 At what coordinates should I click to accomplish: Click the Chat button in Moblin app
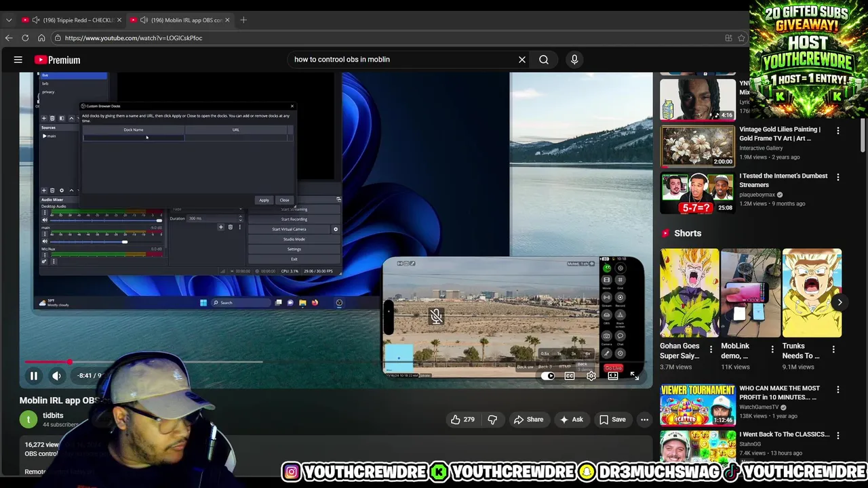(x=620, y=336)
